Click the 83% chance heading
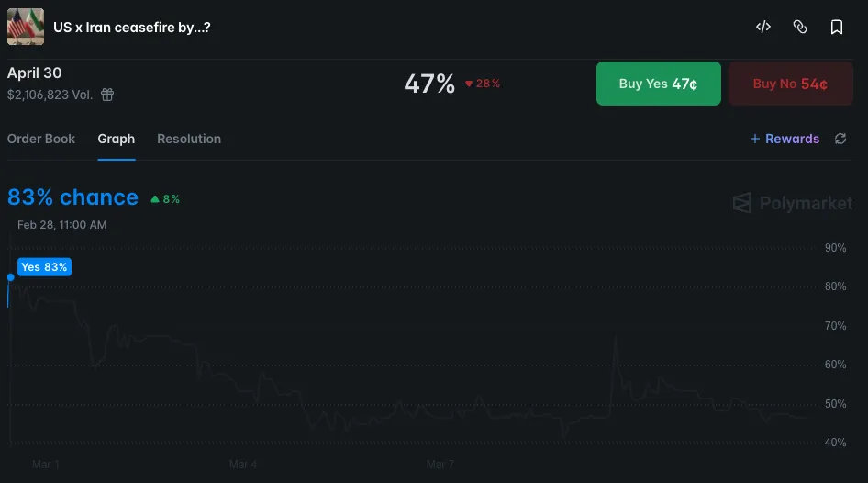The height and width of the screenshot is (483, 868). (x=73, y=197)
